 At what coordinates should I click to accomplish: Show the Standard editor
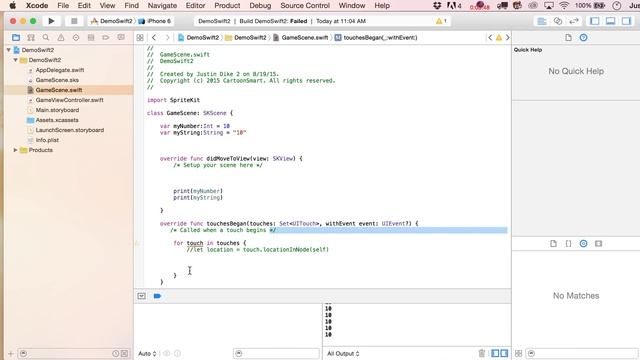click(542, 21)
